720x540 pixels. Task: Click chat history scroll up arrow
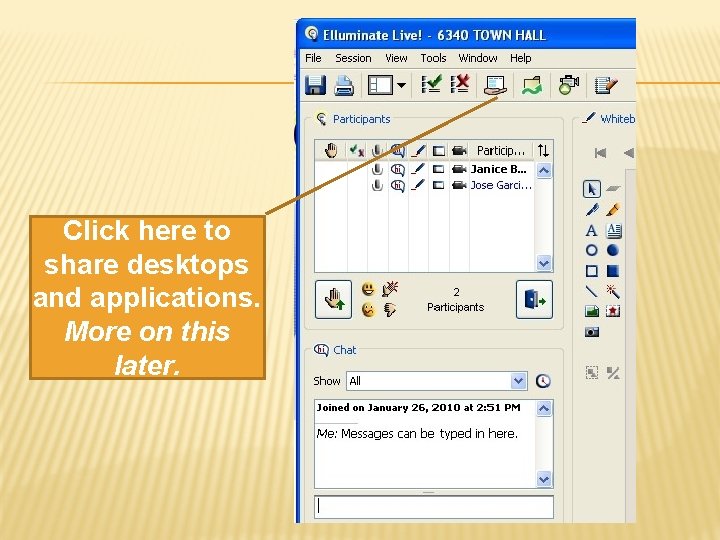(544, 408)
